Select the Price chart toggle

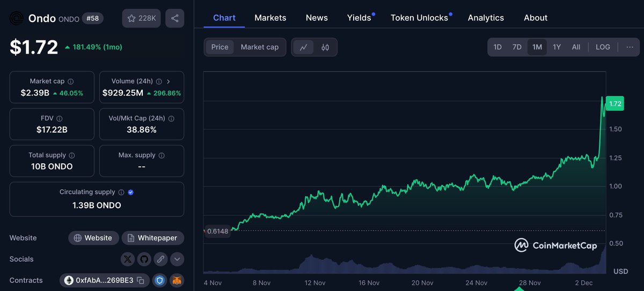point(219,47)
